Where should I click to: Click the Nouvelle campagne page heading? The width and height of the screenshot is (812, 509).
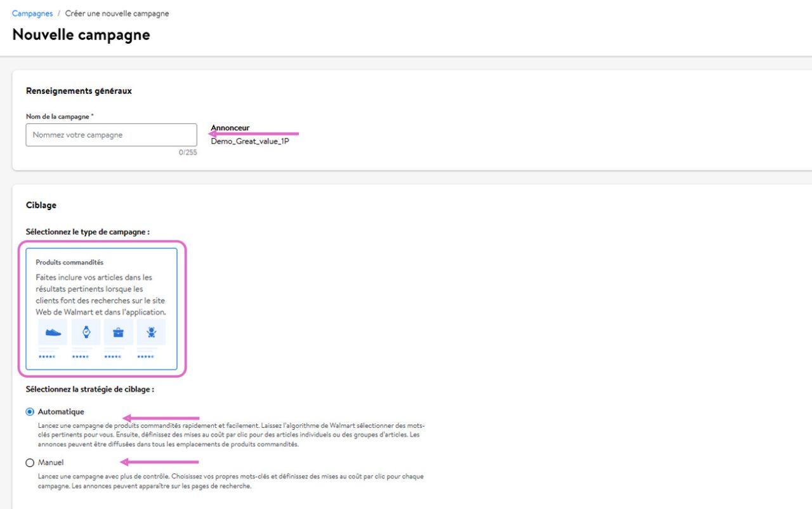(81, 35)
